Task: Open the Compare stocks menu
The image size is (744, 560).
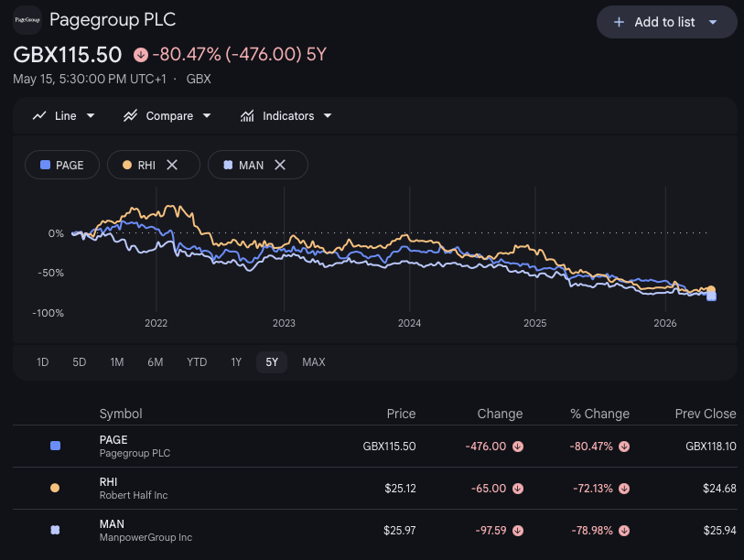Action: [167, 116]
